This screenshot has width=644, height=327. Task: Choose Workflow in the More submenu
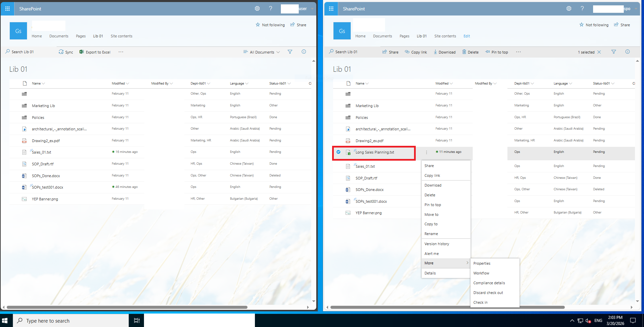(495, 273)
